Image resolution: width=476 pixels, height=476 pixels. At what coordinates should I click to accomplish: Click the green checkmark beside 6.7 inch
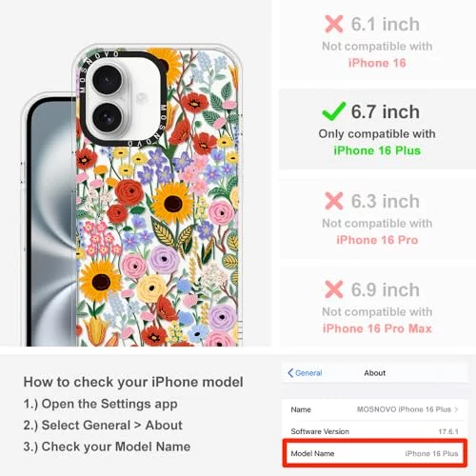coord(334,111)
